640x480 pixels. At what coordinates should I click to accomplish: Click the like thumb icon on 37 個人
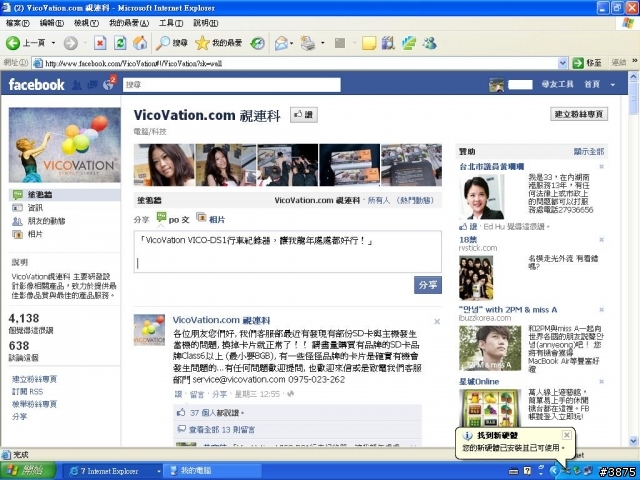180,413
